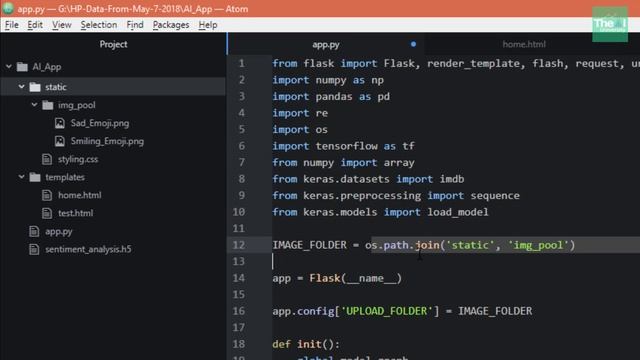Click 'def init():' on line 18
Screen dimensions: 640x360
(306, 344)
